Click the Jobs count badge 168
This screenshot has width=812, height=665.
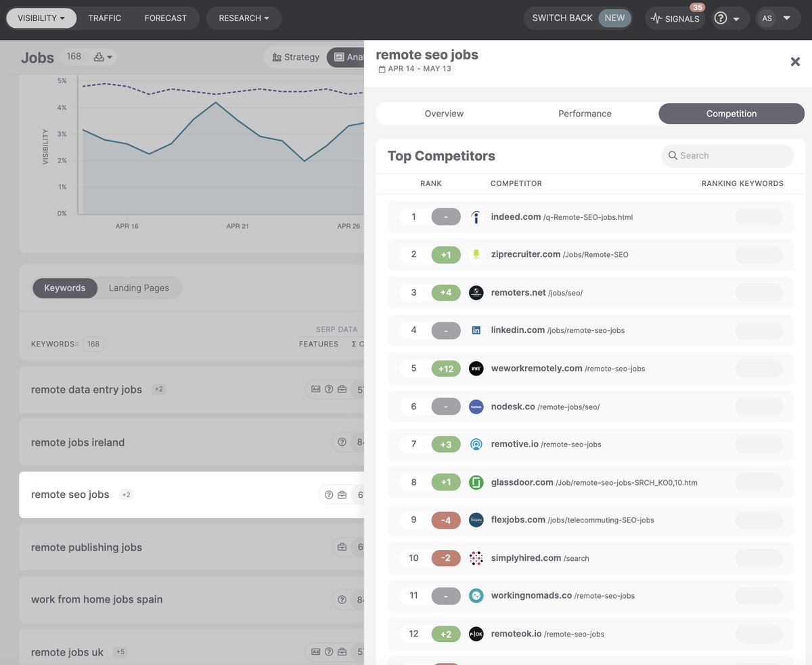click(74, 57)
